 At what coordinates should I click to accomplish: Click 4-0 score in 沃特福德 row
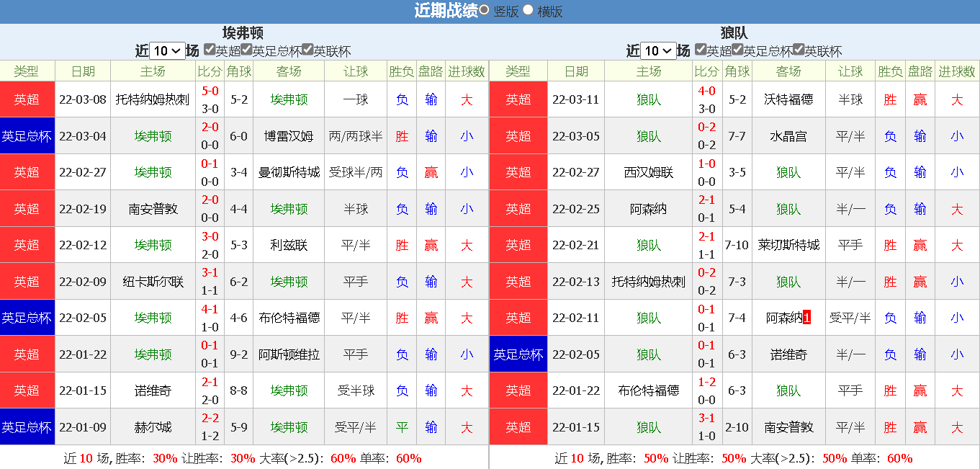coord(707,91)
